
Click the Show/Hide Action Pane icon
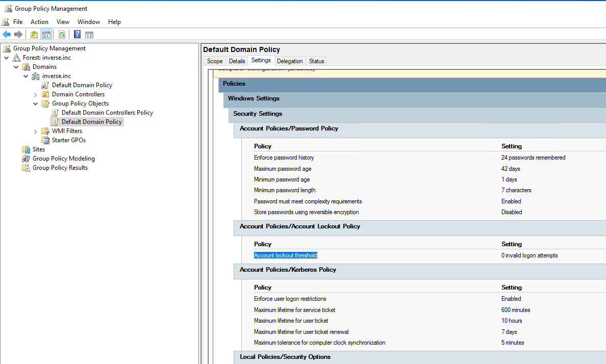click(89, 34)
